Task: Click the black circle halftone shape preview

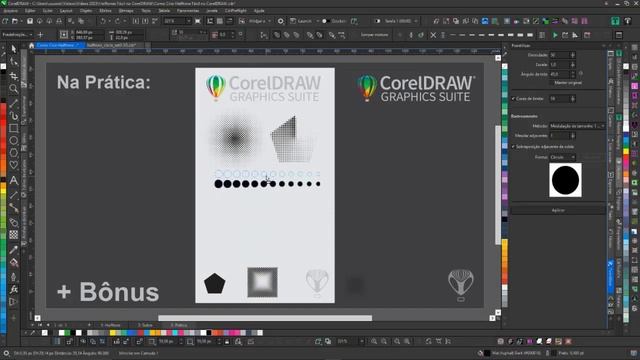Action: [x=565, y=180]
